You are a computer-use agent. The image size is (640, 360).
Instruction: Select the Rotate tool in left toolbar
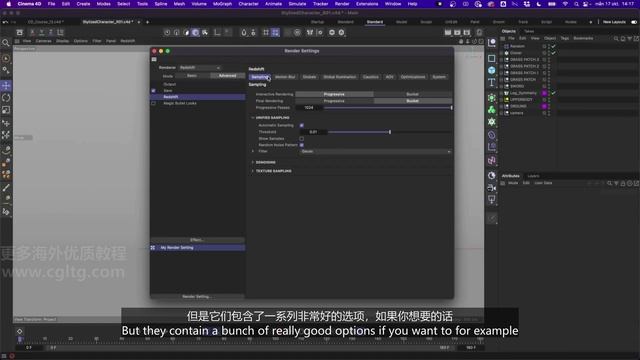[6, 98]
